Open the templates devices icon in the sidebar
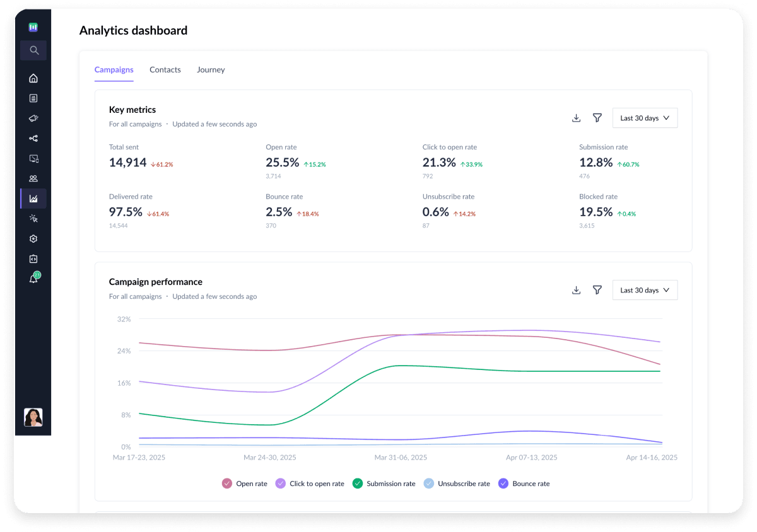Screen dimensions: 757x532 (33, 158)
